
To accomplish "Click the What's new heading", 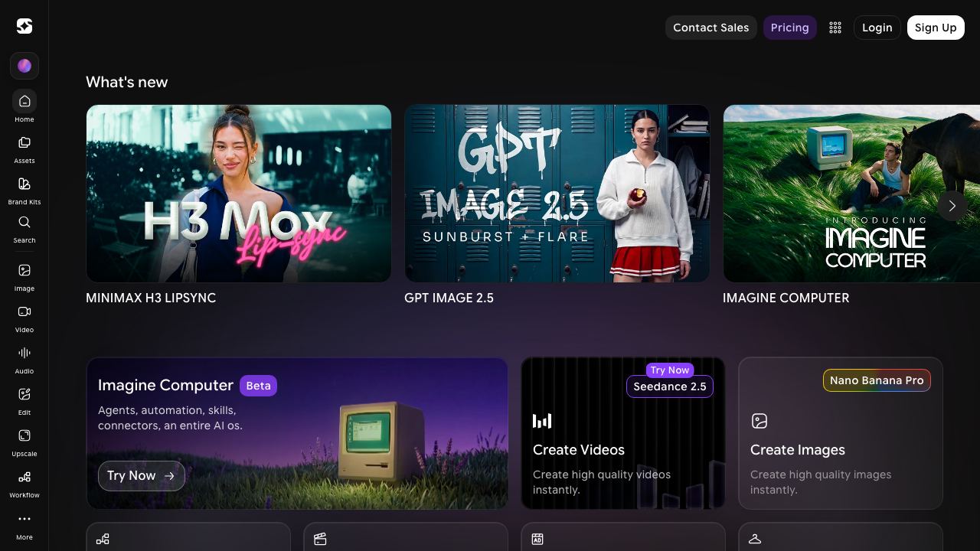I will pos(126,82).
